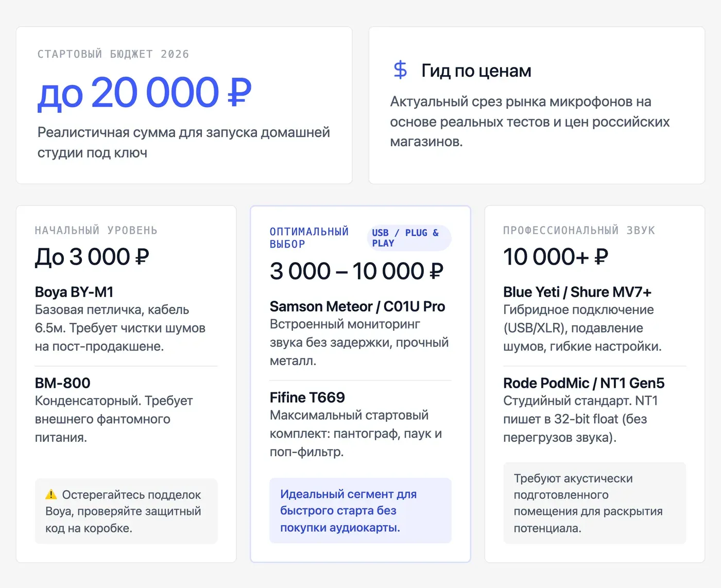Click the 'Студийный стандарт. NT1 пишет' description
This screenshot has height=588, width=721.
(x=580, y=419)
